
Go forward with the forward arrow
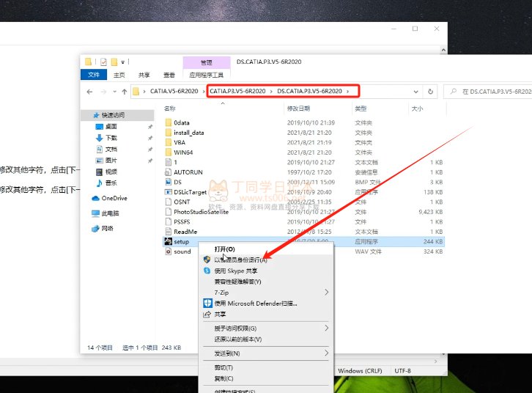(x=103, y=92)
